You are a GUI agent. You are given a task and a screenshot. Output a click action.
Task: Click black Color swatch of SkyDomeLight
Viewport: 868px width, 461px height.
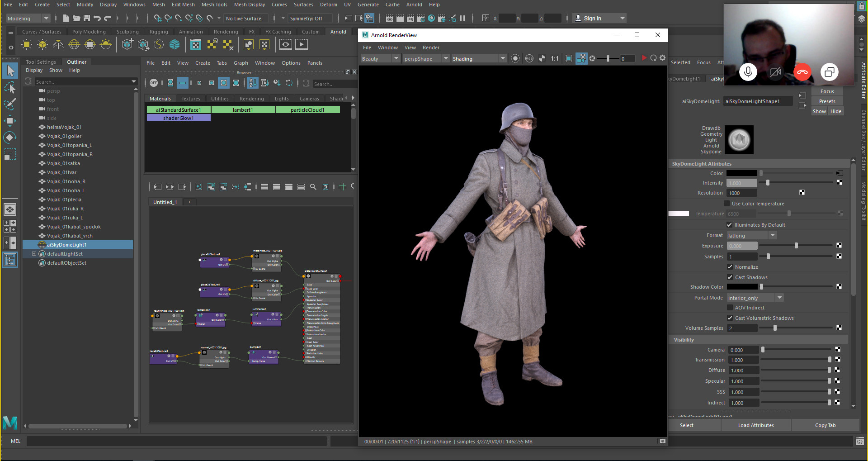pyautogui.click(x=741, y=173)
